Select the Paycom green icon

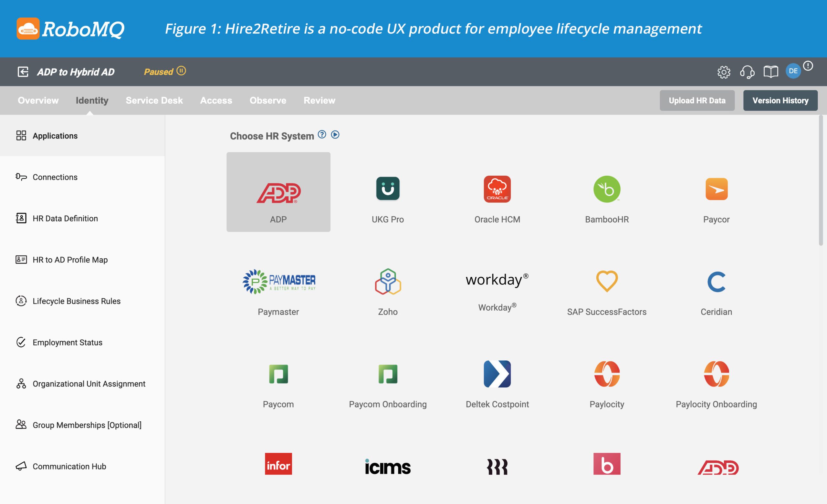278,374
